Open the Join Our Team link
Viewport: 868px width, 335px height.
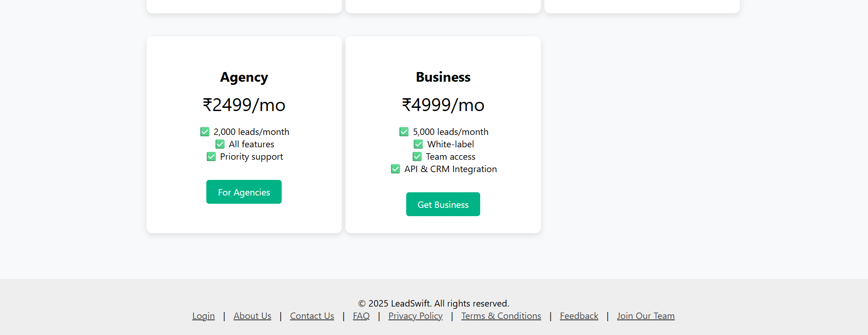click(x=646, y=316)
